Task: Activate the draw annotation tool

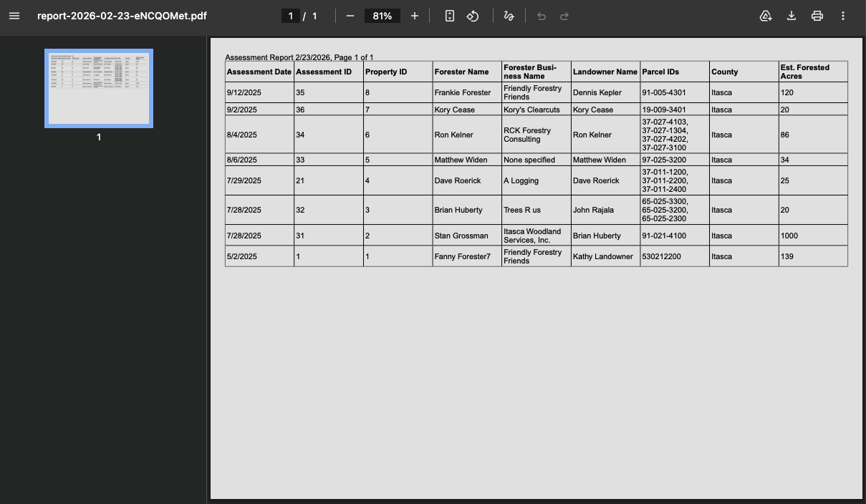Action: [x=509, y=16]
